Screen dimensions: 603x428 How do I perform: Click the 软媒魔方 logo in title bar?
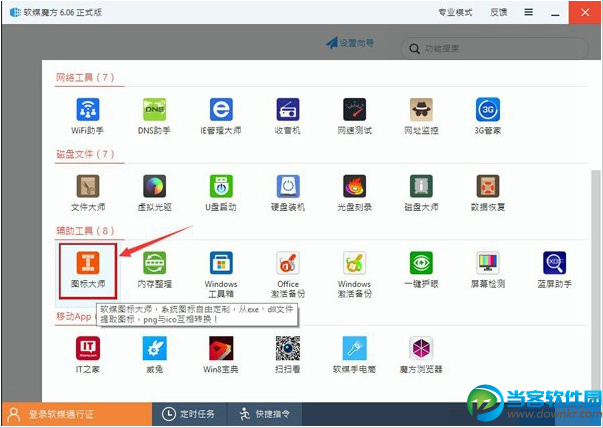click(15, 12)
